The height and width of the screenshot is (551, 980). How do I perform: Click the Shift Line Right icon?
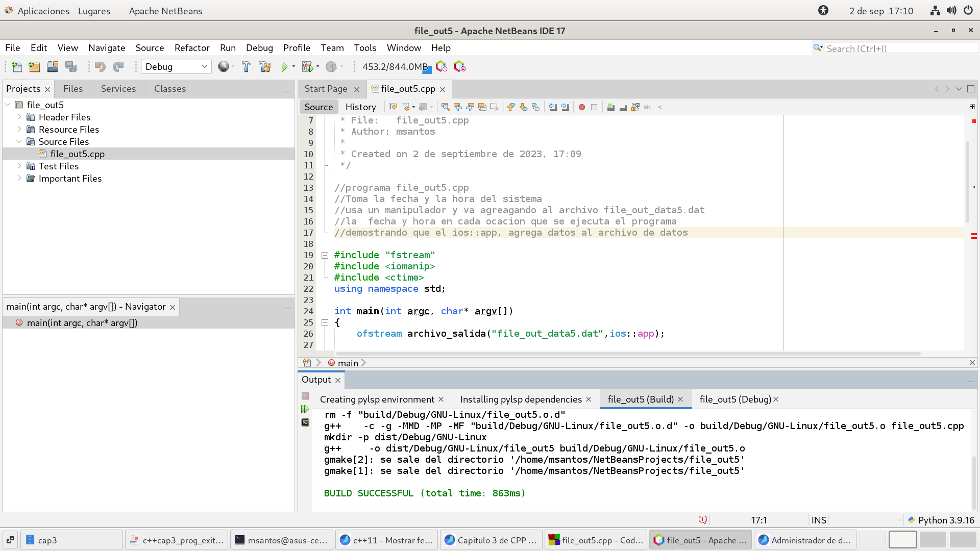click(x=565, y=107)
